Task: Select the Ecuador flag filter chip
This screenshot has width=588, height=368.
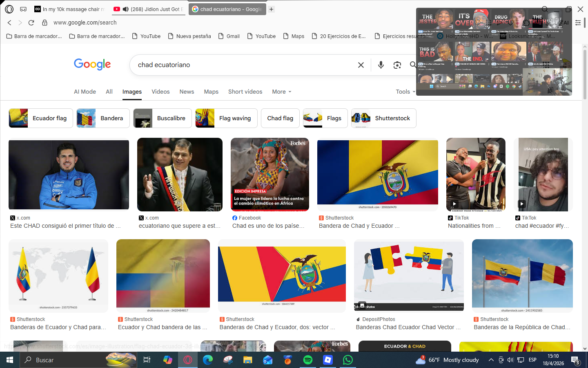Action: [x=41, y=118]
